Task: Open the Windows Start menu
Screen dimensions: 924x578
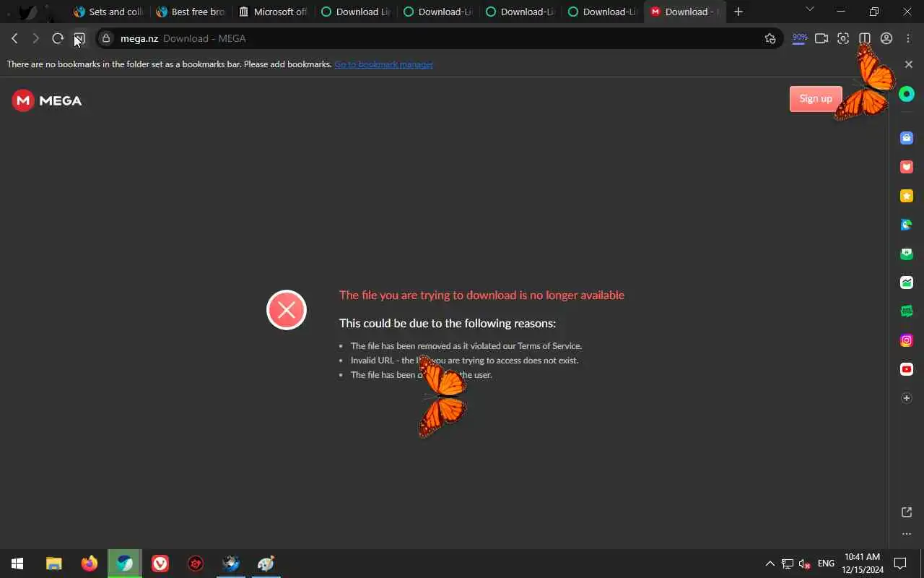Action: coord(17,564)
